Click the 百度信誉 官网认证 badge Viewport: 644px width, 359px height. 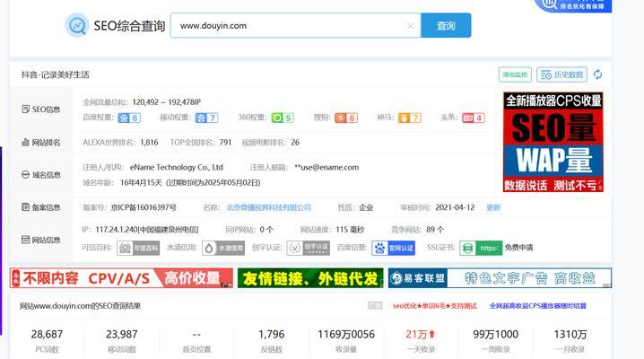(x=394, y=248)
